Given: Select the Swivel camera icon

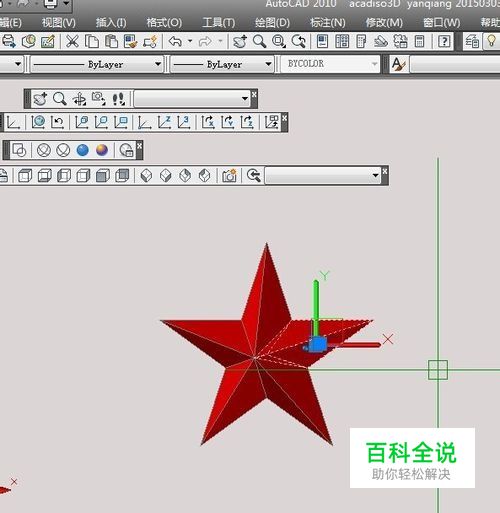Looking at the screenshot, I should click(99, 99).
